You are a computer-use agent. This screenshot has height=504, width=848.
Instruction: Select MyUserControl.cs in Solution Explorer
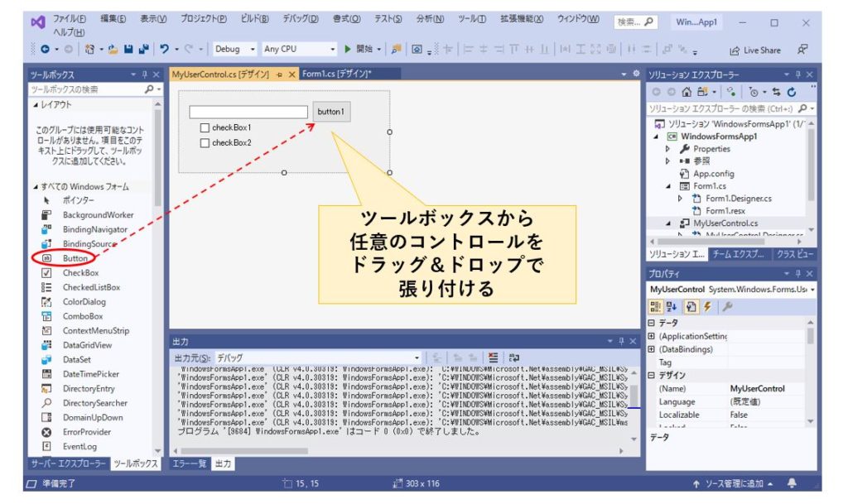pyautogui.click(x=725, y=223)
